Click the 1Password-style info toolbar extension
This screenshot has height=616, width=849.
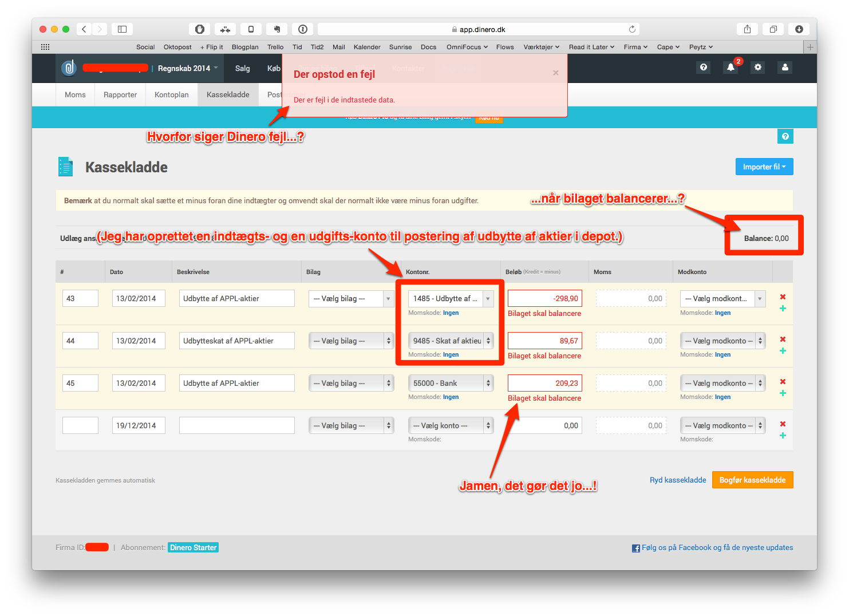[x=303, y=29]
